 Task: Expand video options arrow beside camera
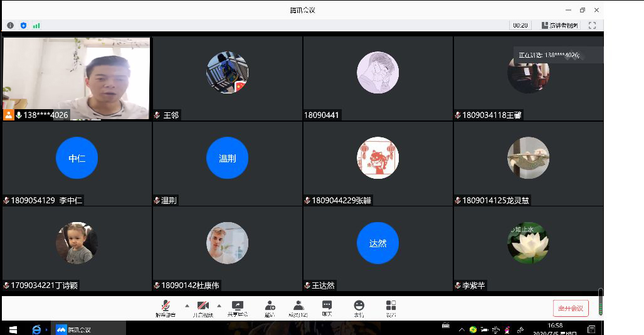(x=219, y=306)
